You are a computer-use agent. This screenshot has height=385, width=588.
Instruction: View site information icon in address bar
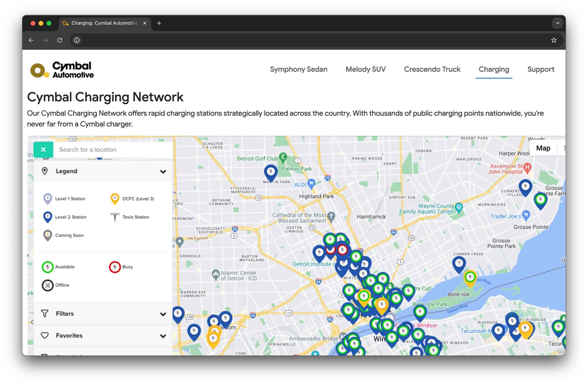click(x=77, y=40)
